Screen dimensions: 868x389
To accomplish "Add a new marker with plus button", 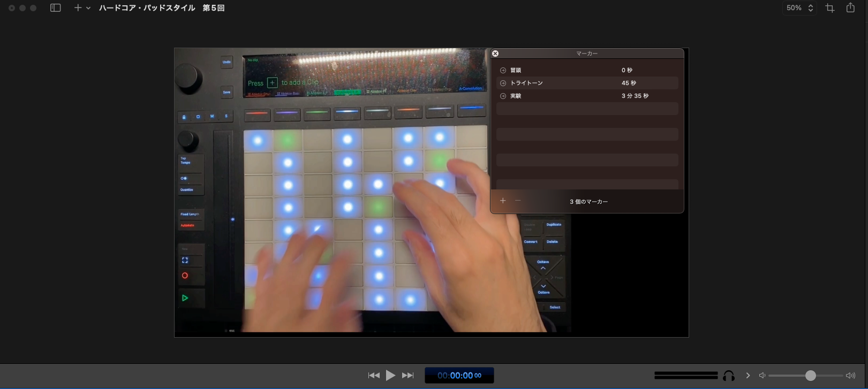I will tap(503, 201).
